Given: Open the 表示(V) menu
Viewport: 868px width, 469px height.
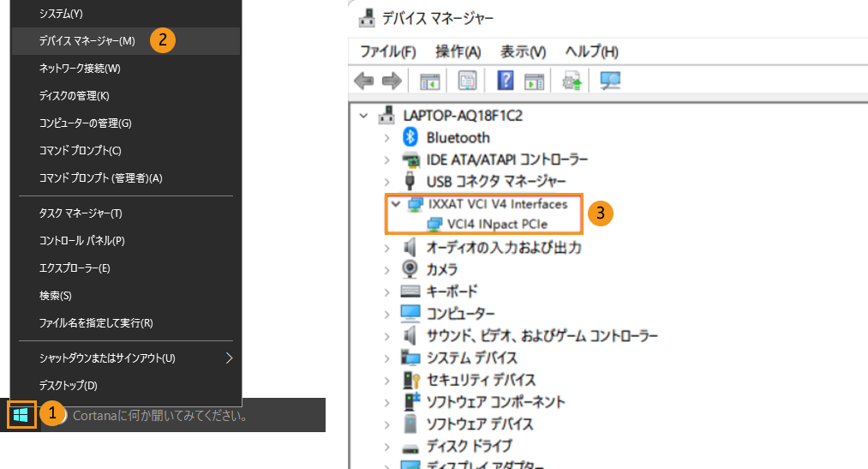Looking at the screenshot, I should click(x=524, y=51).
